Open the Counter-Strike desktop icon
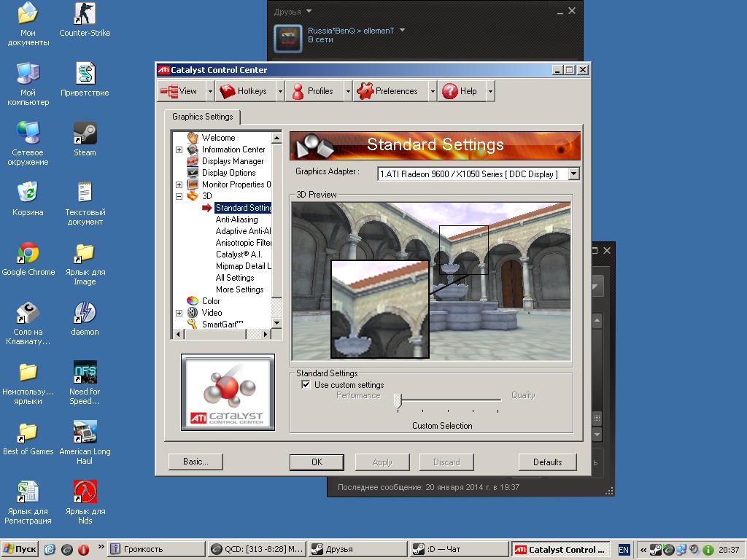Screen dimensions: 747x560 click(85, 20)
